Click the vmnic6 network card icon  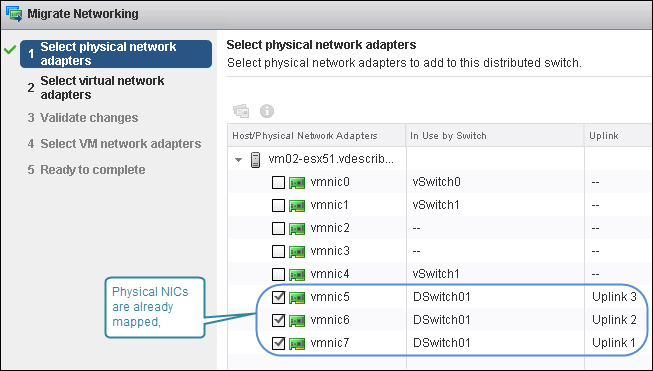tap(297, 320)
